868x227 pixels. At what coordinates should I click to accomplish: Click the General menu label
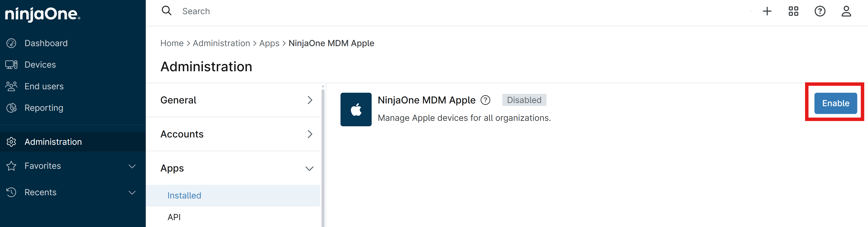click(x=178, y=100)
